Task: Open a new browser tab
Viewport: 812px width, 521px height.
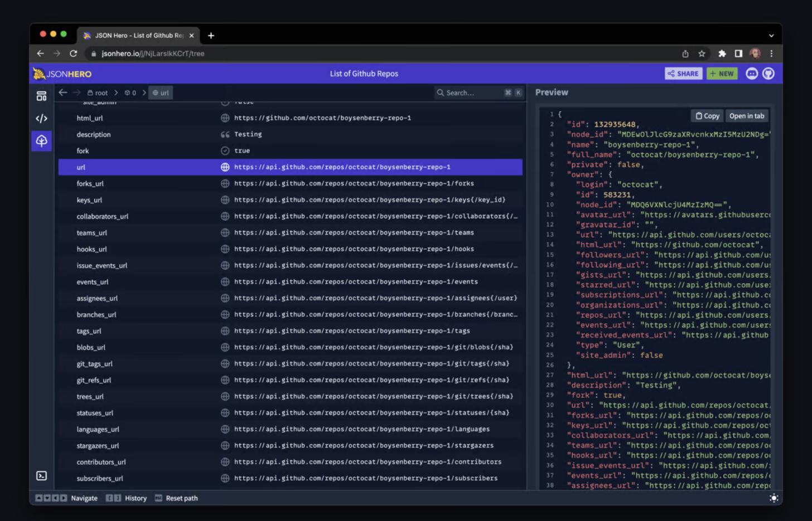Action: click(211, 36)
